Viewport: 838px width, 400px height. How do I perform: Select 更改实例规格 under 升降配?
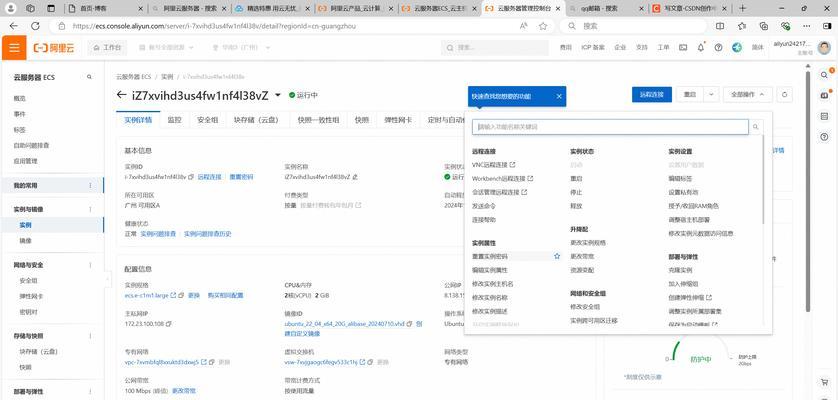pos(588,243)
